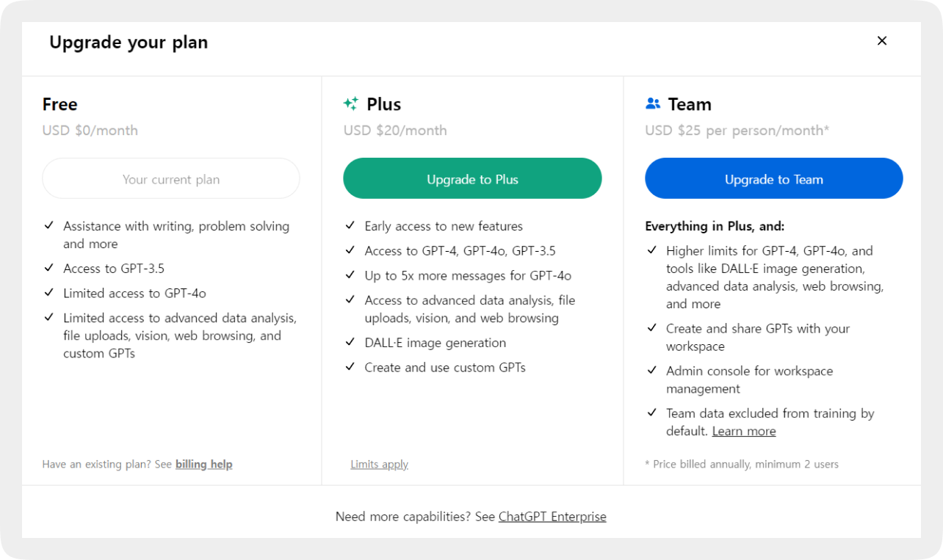Image resolution: width=943 pixels, height=560 pixels.
Task: Click the checkmark beside Early access to new features
Action: [x=350, y=225]
